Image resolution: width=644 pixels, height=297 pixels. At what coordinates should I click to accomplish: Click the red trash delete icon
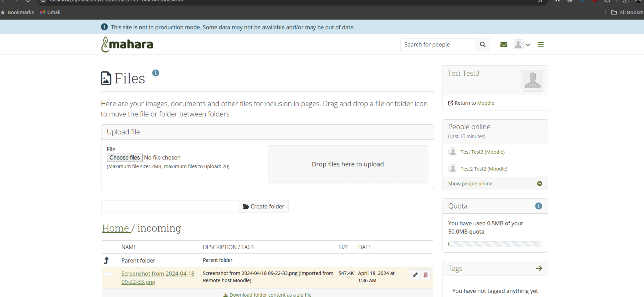425,275
